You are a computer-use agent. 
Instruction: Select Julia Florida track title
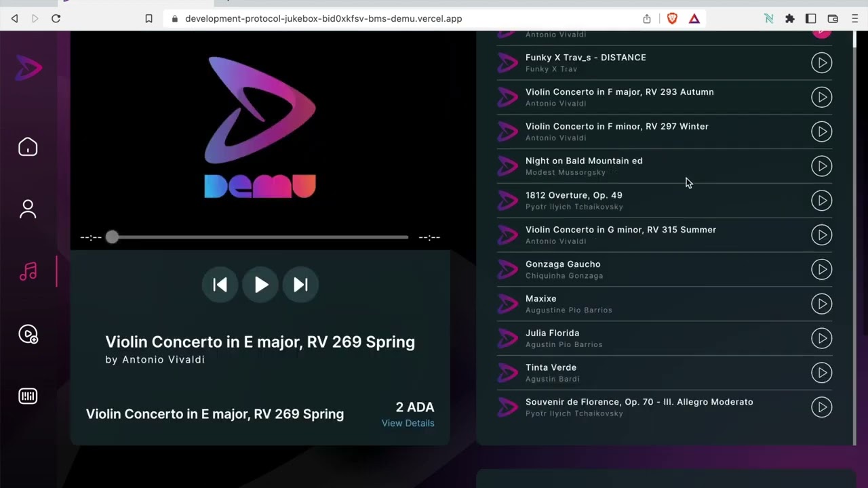click(552, 333)
